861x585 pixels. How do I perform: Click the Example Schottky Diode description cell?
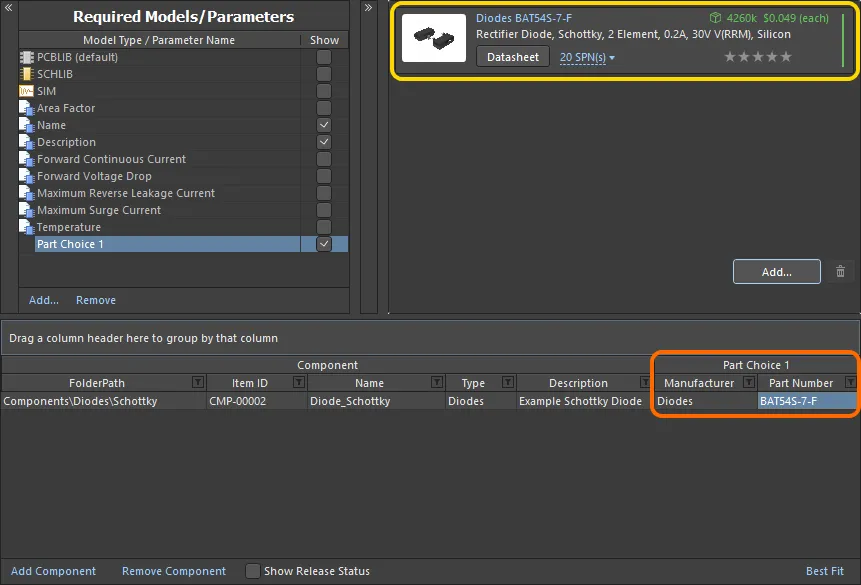[x=584, y=401]
